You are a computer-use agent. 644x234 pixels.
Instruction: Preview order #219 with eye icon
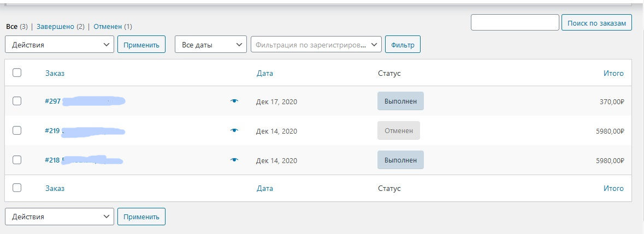pos(234,131)
